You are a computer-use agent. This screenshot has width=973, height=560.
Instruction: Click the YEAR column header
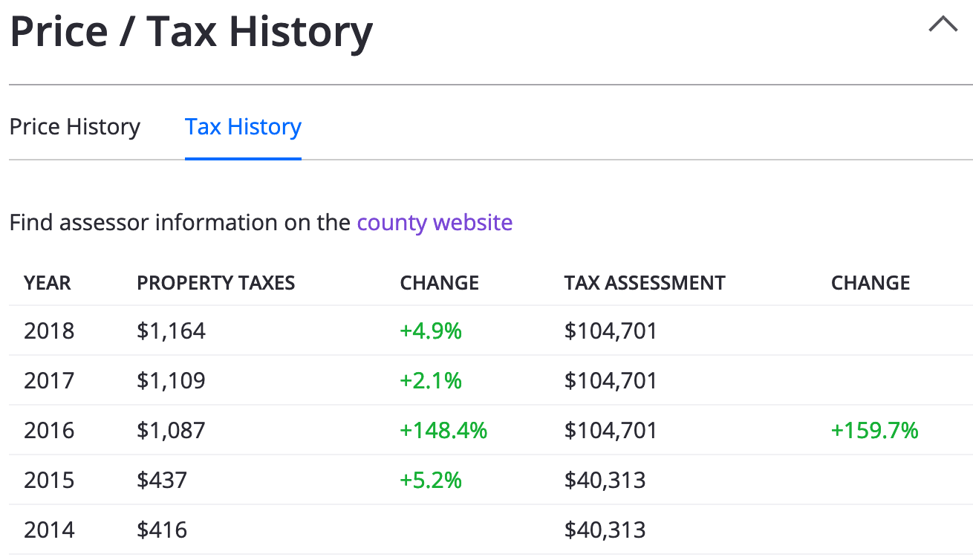[x=48, y=283]
